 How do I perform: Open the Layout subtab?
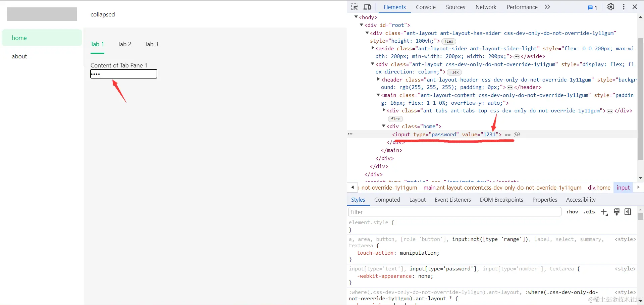coord(417,200)
